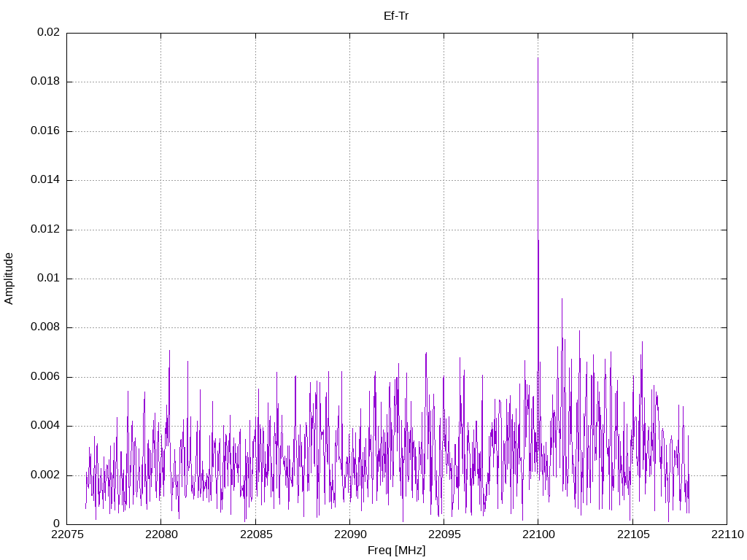Click the 22105 frequency tick label
Image resolution: width=747 pixels, height=560 pixels.
pos(632,535)
